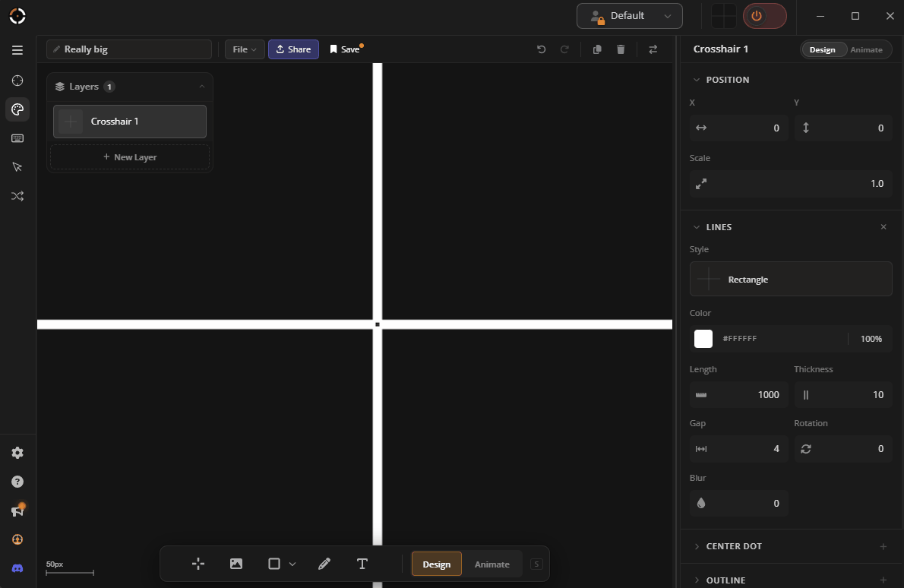Open the announcements megaphone icon
This screenshot has width=904, height=588.
pyautogui.click(x=17, y=511)
